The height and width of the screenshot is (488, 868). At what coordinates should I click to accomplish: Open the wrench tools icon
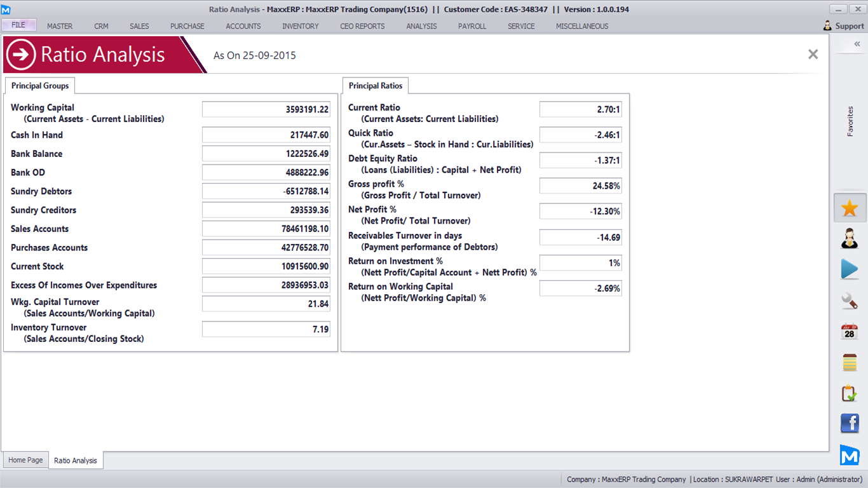850,301
